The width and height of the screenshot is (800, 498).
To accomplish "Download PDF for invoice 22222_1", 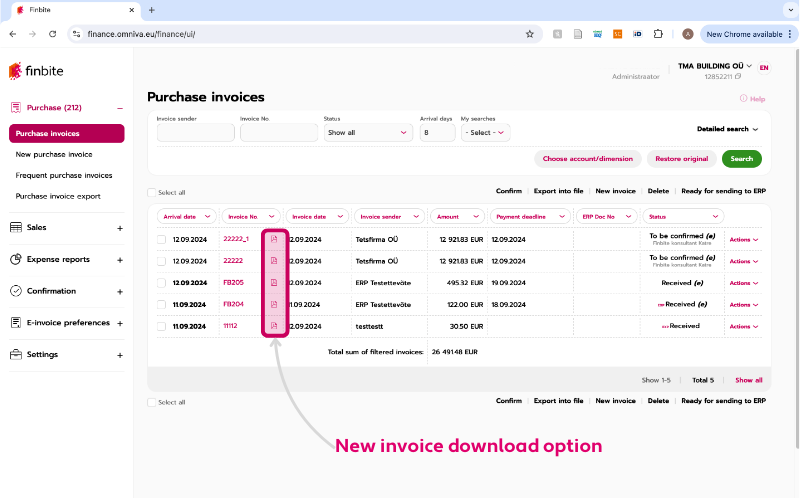I will 274,239.
